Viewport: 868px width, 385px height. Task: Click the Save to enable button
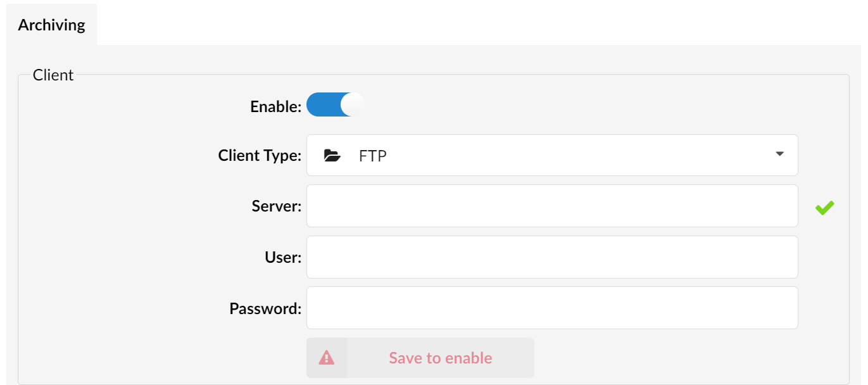click(420, 358)
